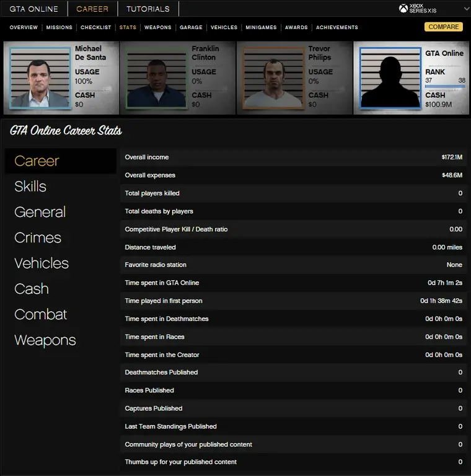
Task: Select the GTA Online silhouette character
Action: pos(390,78)
